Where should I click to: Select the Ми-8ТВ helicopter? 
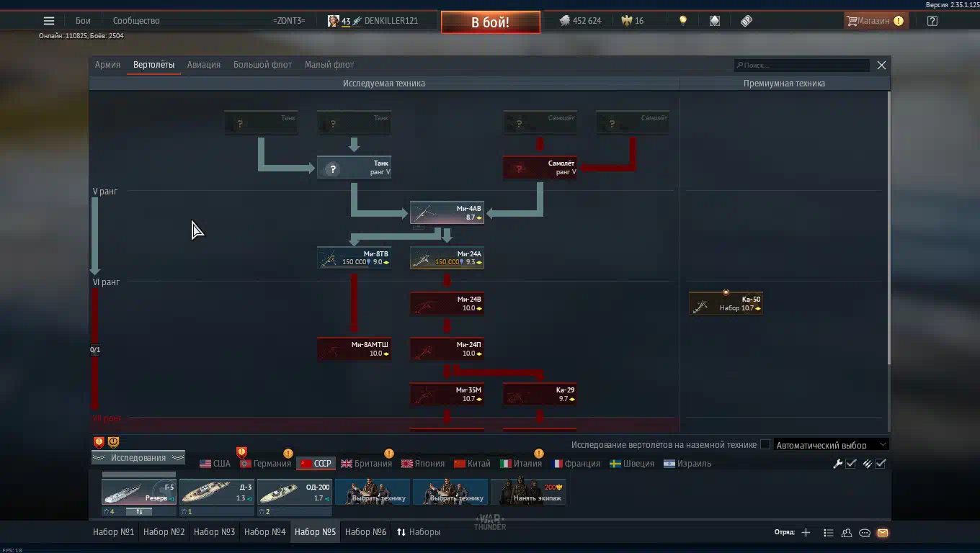point(354,258)
